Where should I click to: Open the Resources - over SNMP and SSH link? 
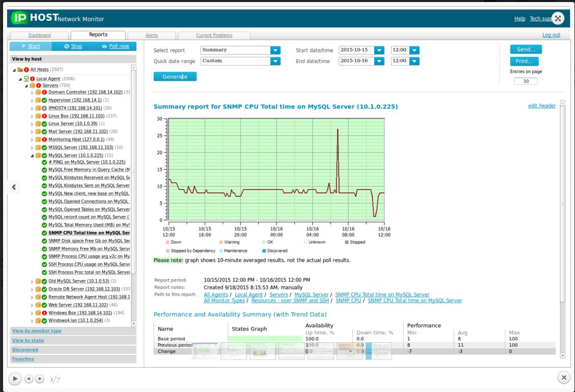[x=290, y=300]
